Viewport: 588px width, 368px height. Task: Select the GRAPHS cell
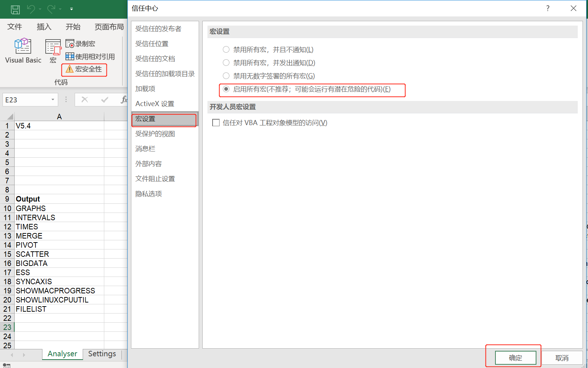[x=59, y=208]
